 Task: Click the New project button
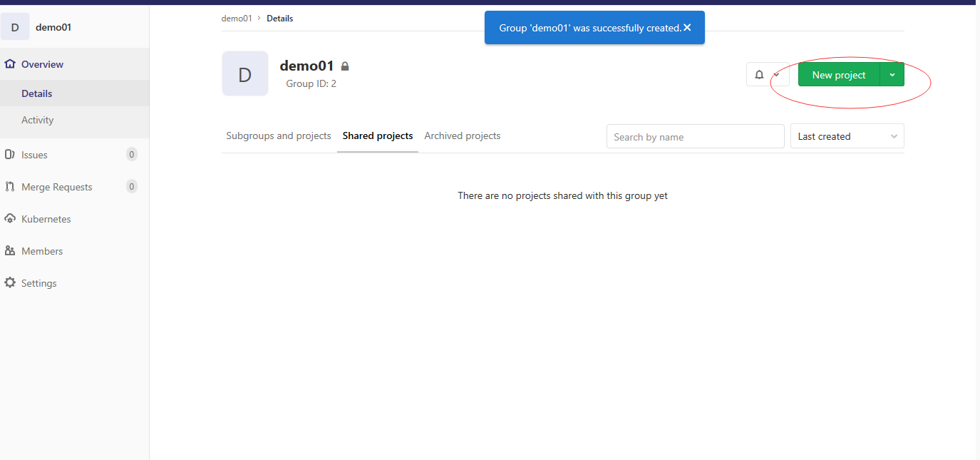pos(839,75)
